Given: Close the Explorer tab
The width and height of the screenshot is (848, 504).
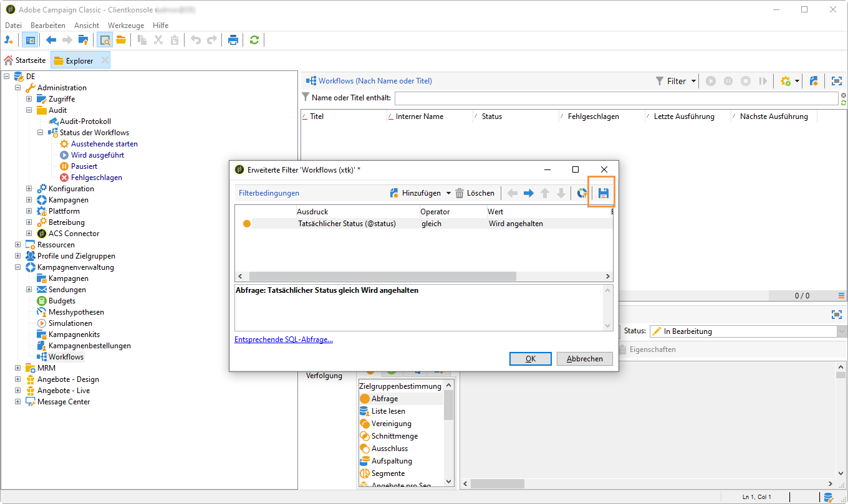Looking at the screenshot, I should point(105,60).
